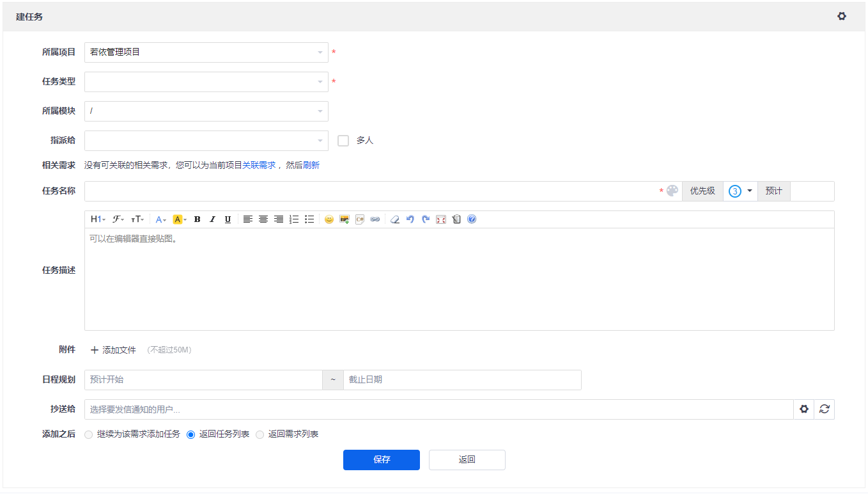Image resolution: width=868 pixels, height=499 pixels.
Task: Enable the 多人 multi-assignee checkbox
Action: click(343, 141)
